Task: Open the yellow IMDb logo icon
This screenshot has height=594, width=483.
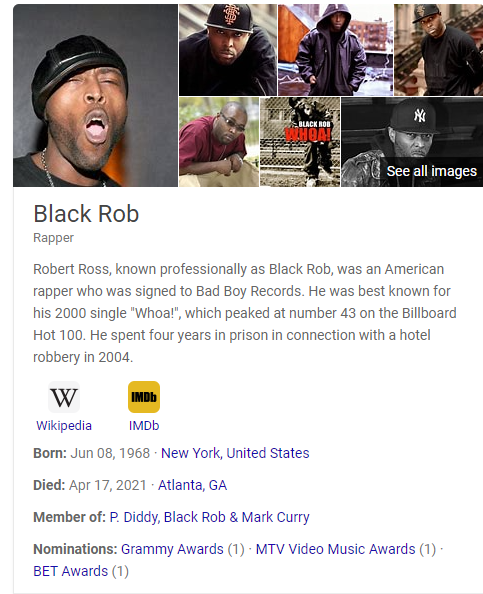Action: [x=144, y=397]
